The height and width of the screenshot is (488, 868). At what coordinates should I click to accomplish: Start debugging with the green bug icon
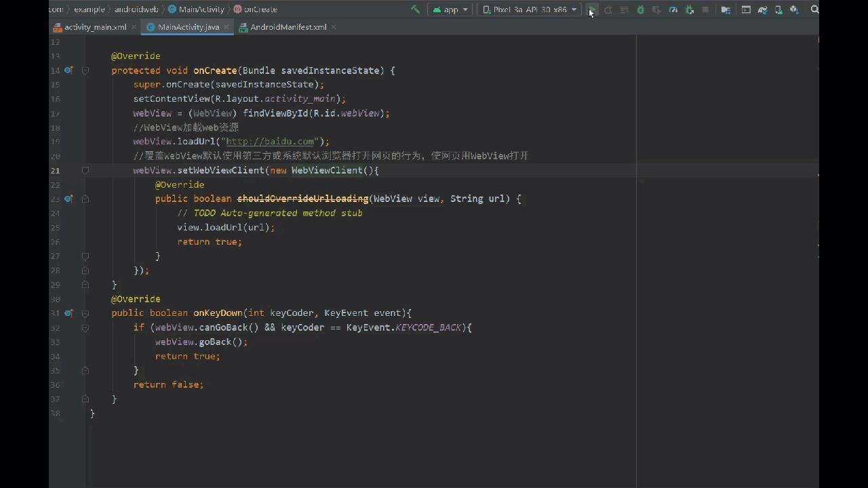click(640, 9)
